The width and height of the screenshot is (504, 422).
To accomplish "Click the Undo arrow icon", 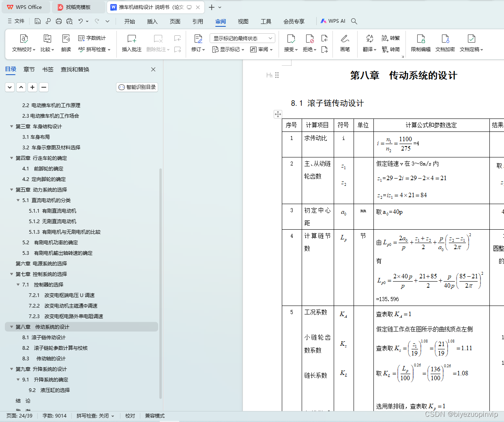I will click(x=81, y=21).
